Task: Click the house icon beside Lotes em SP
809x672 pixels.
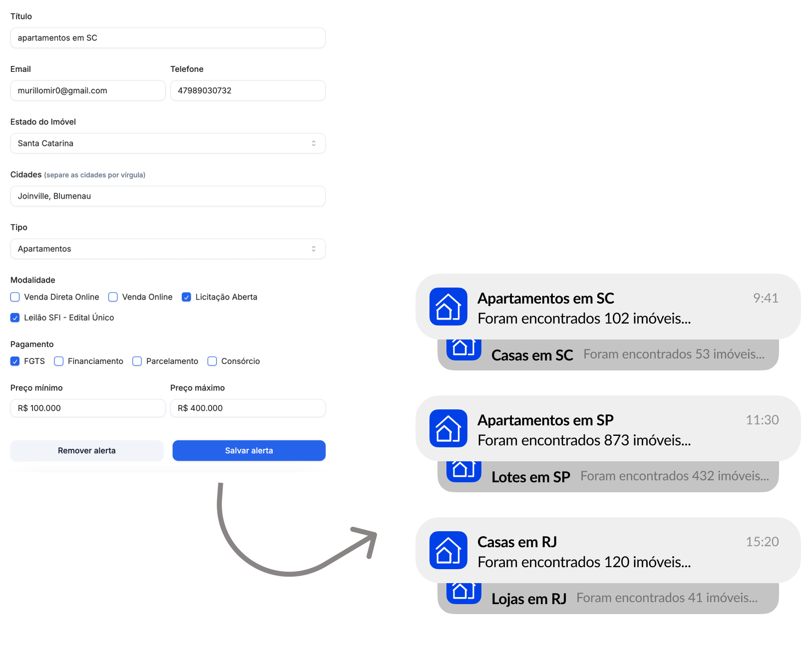Action: click(x=464, y=471)
